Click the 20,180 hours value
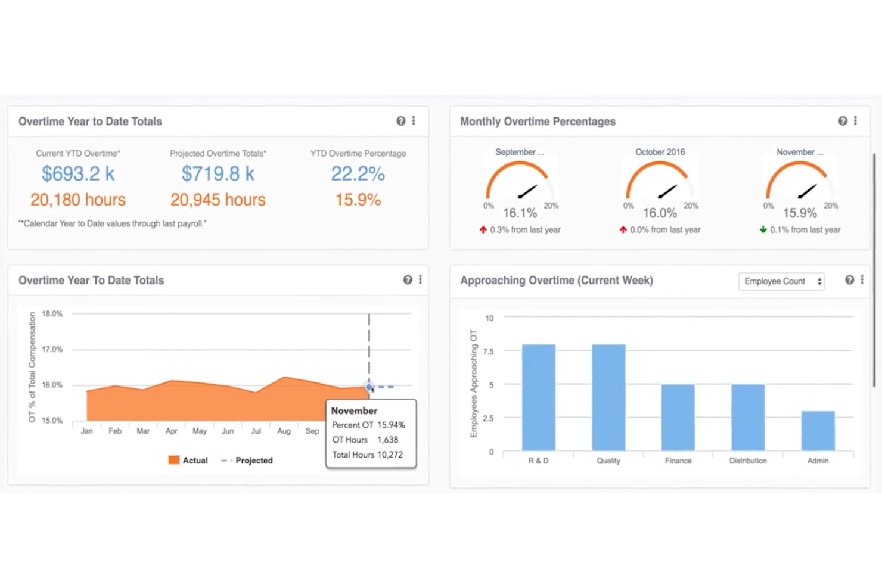 click(x=78, y=200)
